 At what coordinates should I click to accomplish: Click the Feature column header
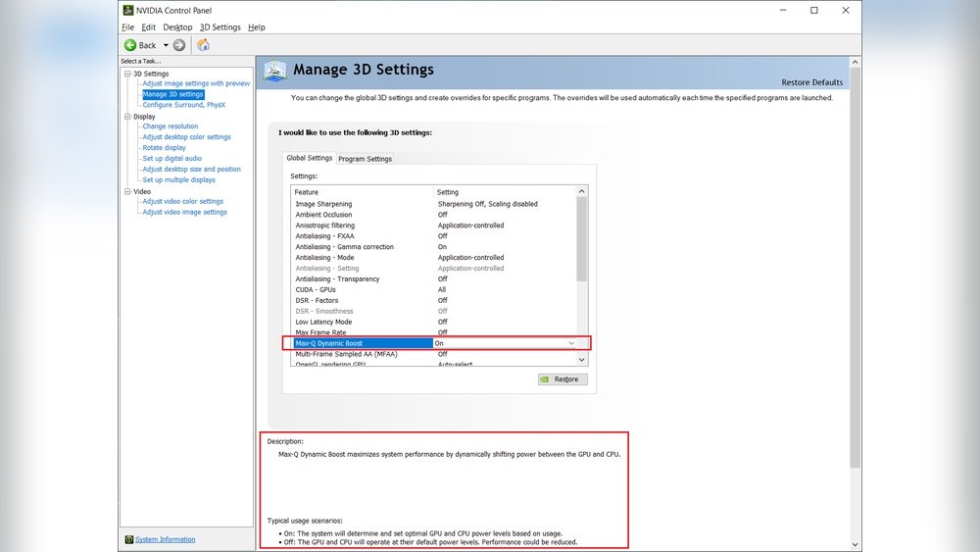[x=362, y=192]
